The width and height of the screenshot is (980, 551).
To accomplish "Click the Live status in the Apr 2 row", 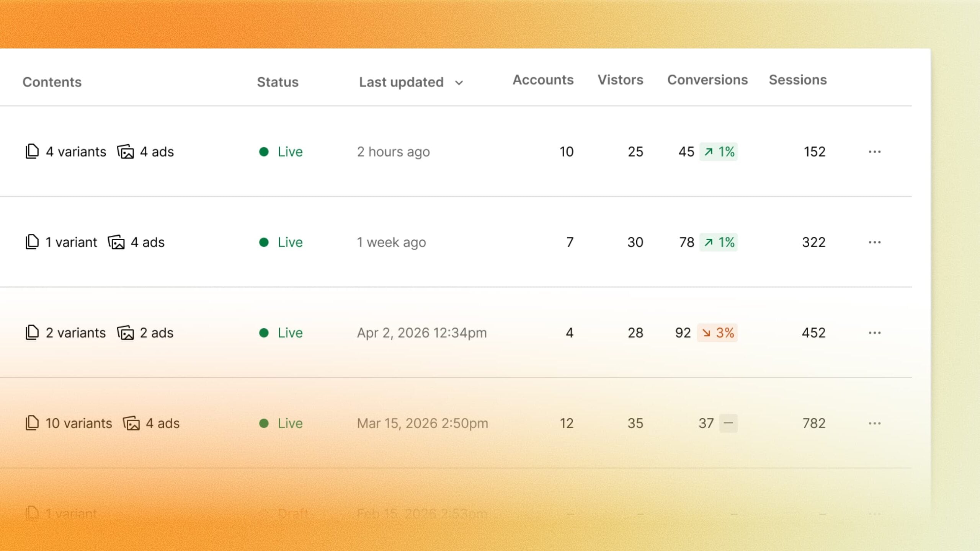I will (281, 333).
